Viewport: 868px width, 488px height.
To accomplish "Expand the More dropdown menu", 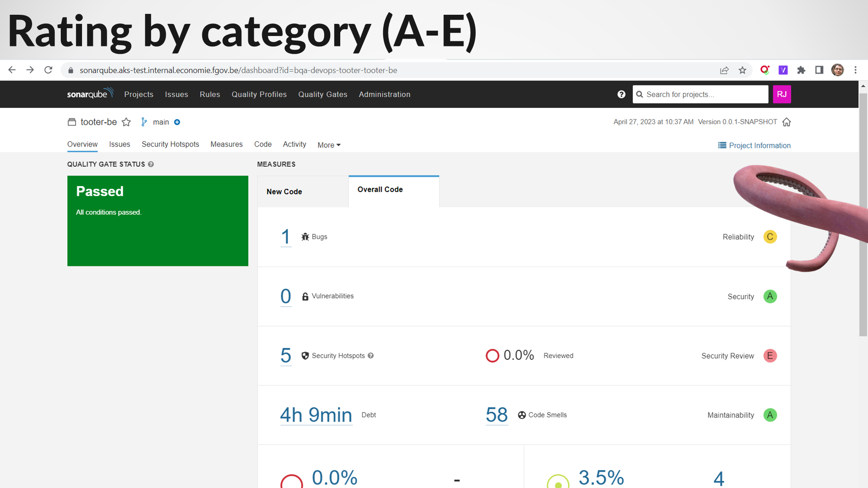I will point(329,145).
